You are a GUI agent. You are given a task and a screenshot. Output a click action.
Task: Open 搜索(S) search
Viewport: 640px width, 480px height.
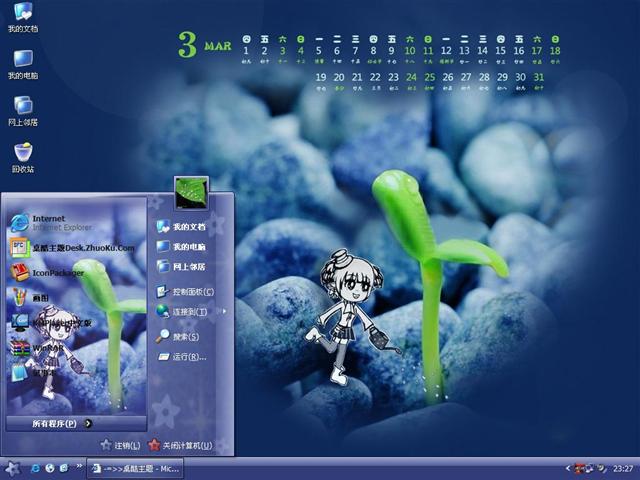[x=178, y=336]
